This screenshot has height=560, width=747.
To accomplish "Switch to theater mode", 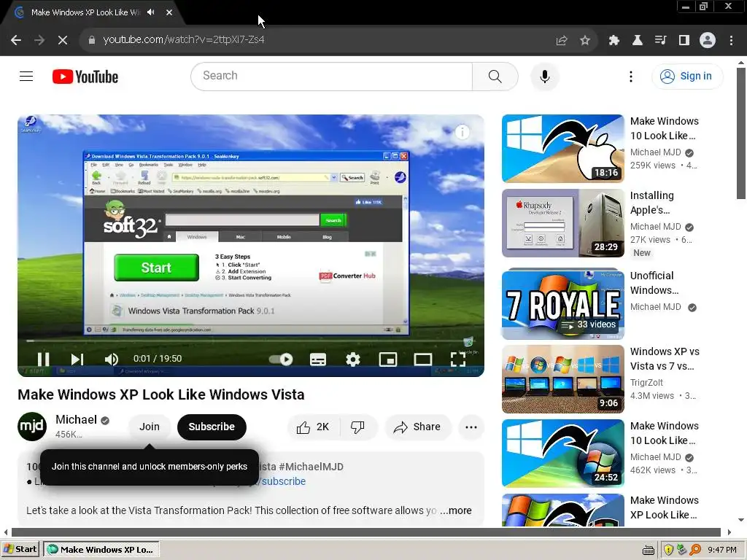I will (422, 359).
